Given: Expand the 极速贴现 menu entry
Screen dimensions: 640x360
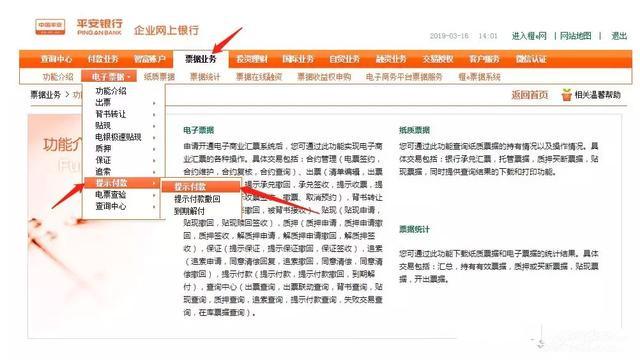Looking at the screenshot, I should pos(124,137).
